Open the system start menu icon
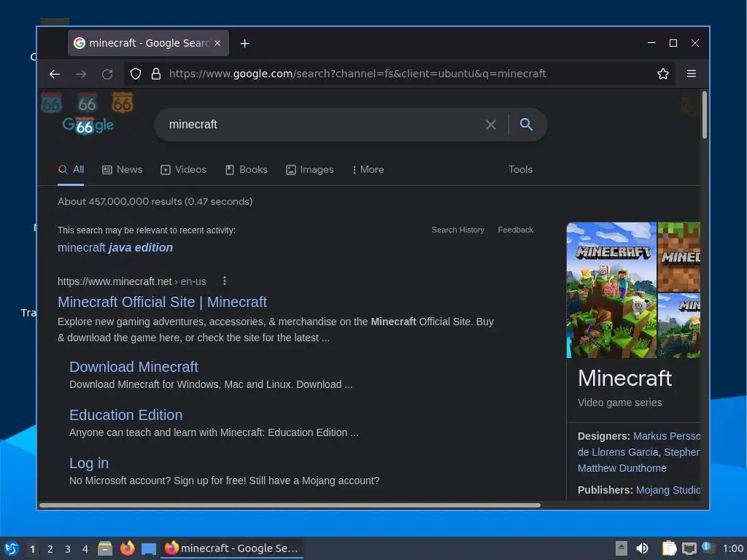The height and width of the screenshot is (560, 747). point(12,548)
